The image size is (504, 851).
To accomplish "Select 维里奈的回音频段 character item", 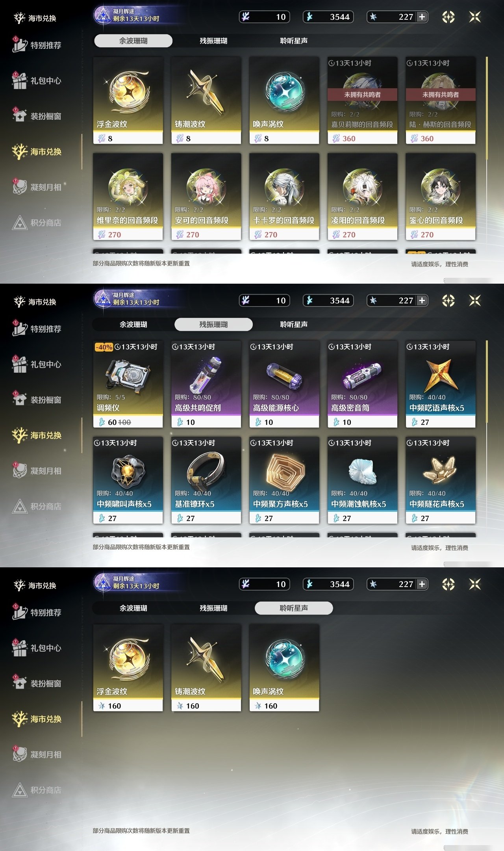I will [x=128, y=197].
